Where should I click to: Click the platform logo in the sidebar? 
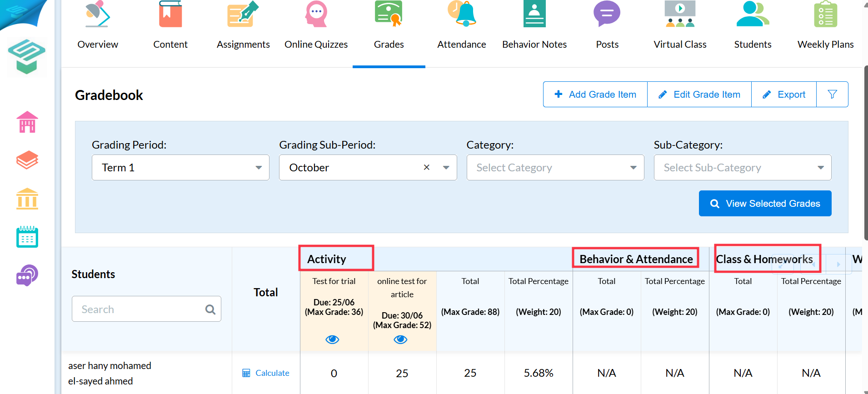click(x=27, y=57)
